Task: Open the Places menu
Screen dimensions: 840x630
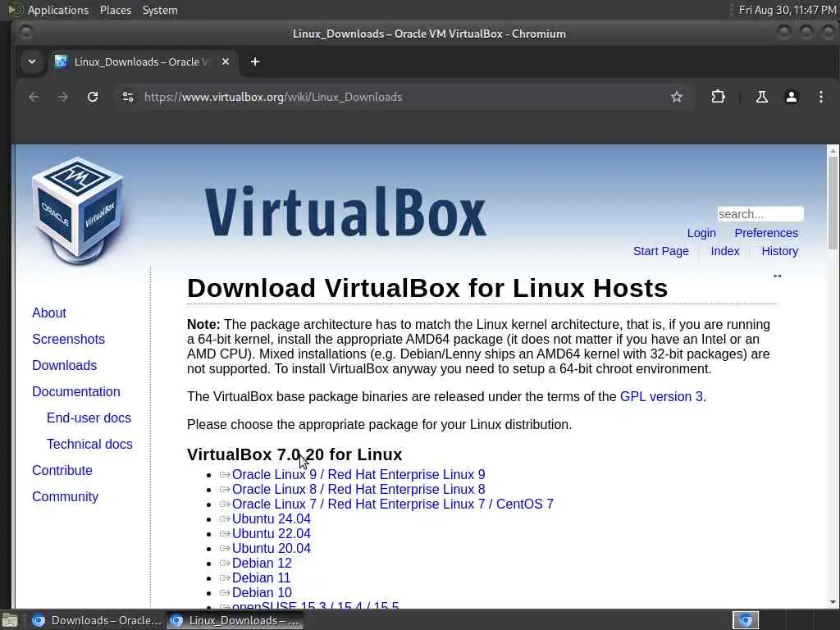Action: click(x=116, y=10)
